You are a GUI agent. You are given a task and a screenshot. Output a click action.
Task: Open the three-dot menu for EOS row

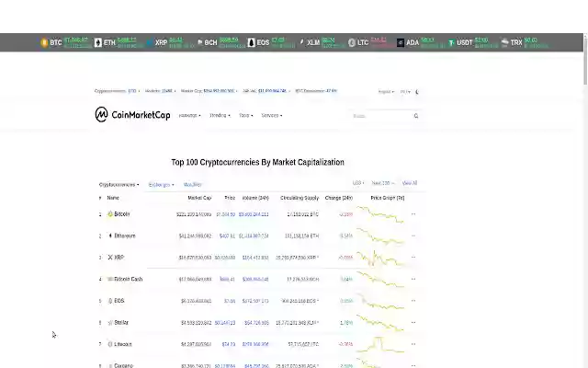coord(413,301)
